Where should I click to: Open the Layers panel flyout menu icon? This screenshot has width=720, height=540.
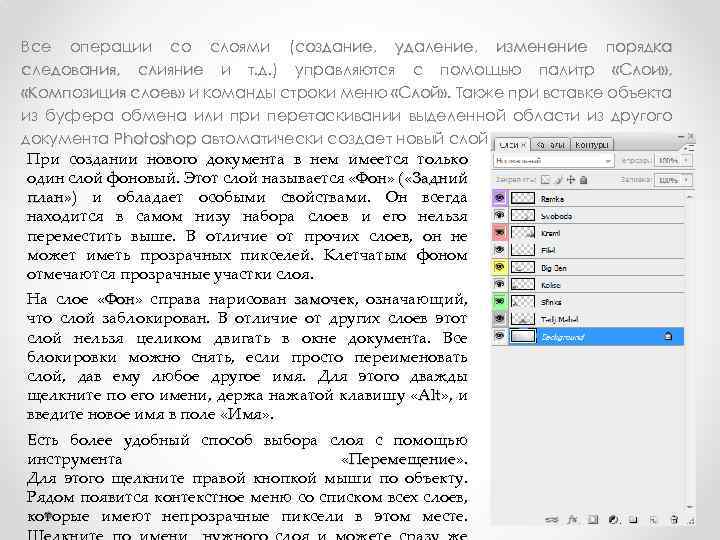click(x=689, y=148)
